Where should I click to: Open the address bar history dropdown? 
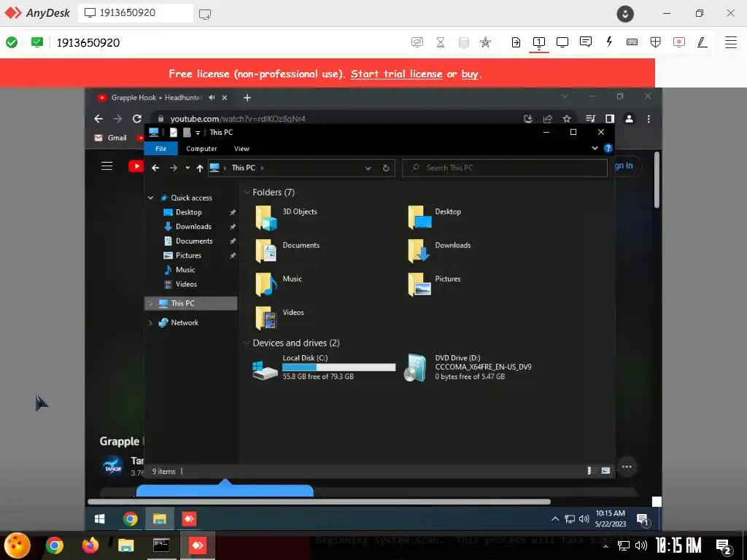click(x=368, y=168)
